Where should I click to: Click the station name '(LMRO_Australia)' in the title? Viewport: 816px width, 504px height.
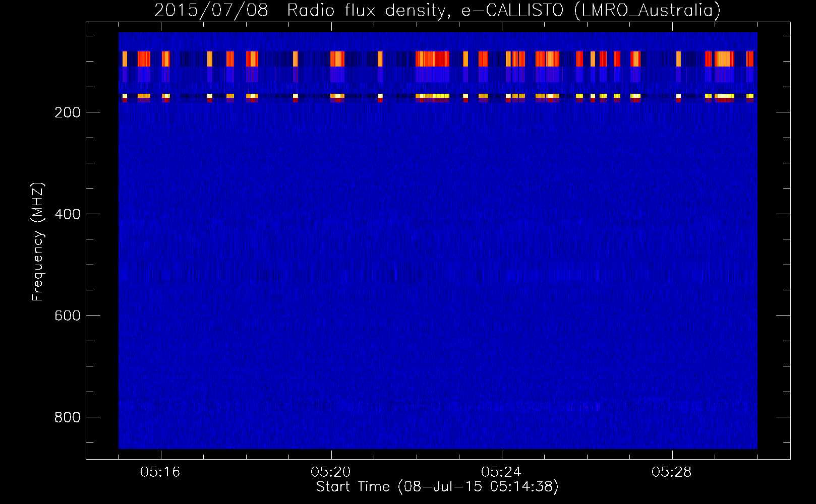[x=648, y=11]
